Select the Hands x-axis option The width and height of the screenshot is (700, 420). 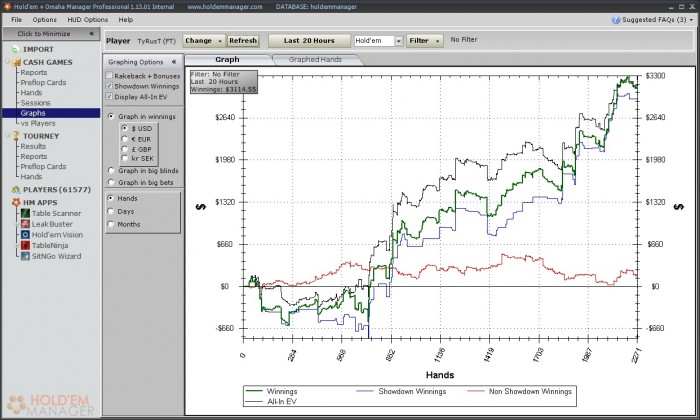pos(111,198)
